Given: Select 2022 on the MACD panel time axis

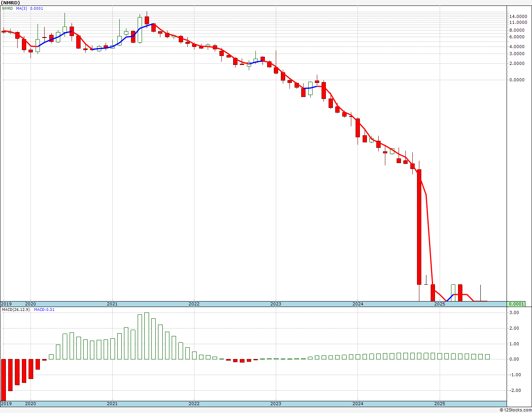Looking at the screenshot, I should point(194,404).
